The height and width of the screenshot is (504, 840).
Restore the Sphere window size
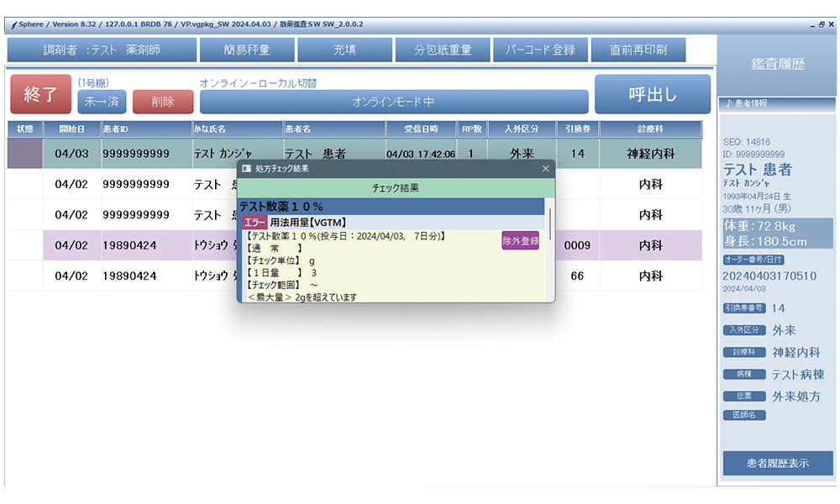pos(822,24)
